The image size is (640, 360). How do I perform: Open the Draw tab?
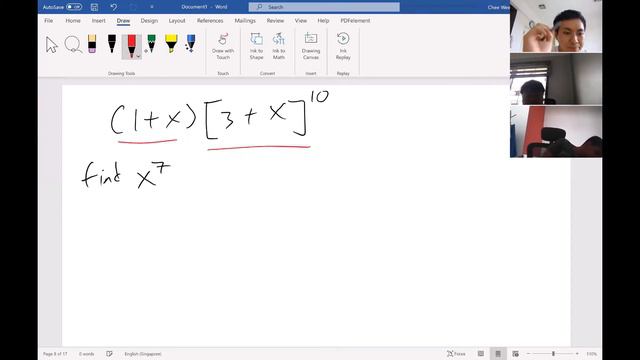[x=123, y=20]
